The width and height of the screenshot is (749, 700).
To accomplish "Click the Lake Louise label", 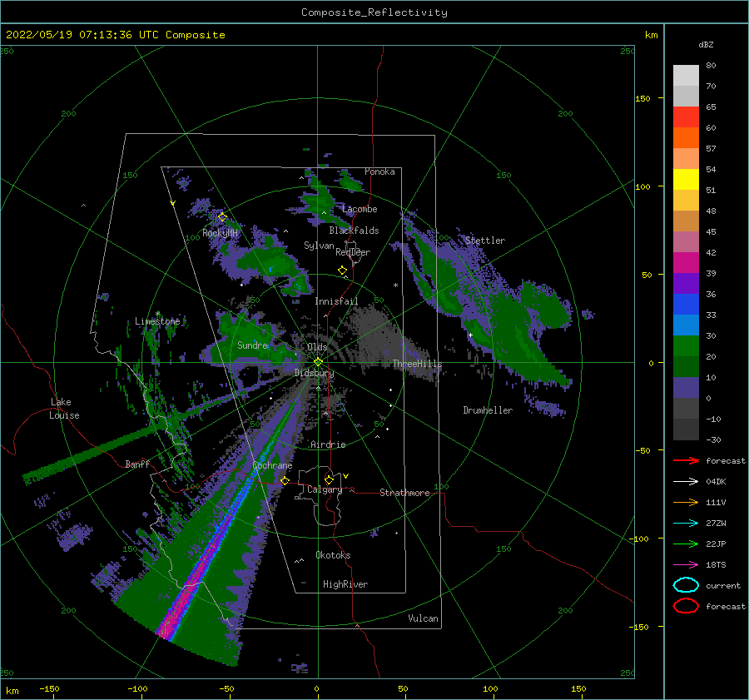I will (64, 409).
